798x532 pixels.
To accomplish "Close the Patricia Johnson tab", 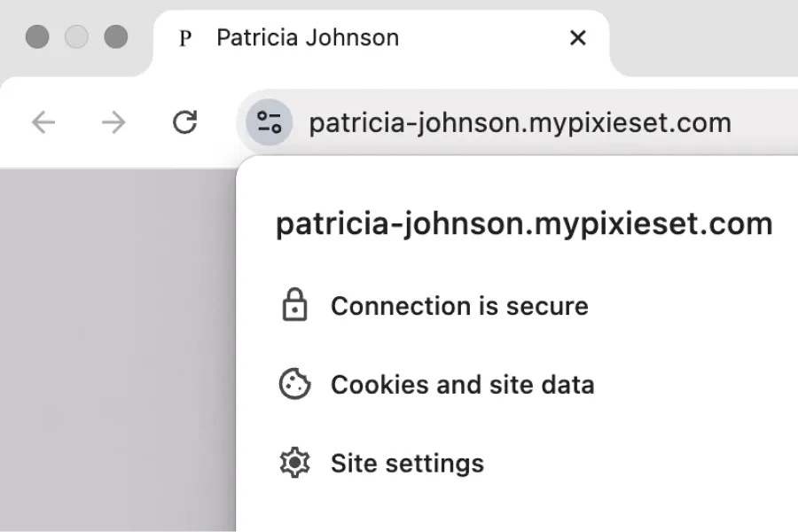I will point(578,37).
